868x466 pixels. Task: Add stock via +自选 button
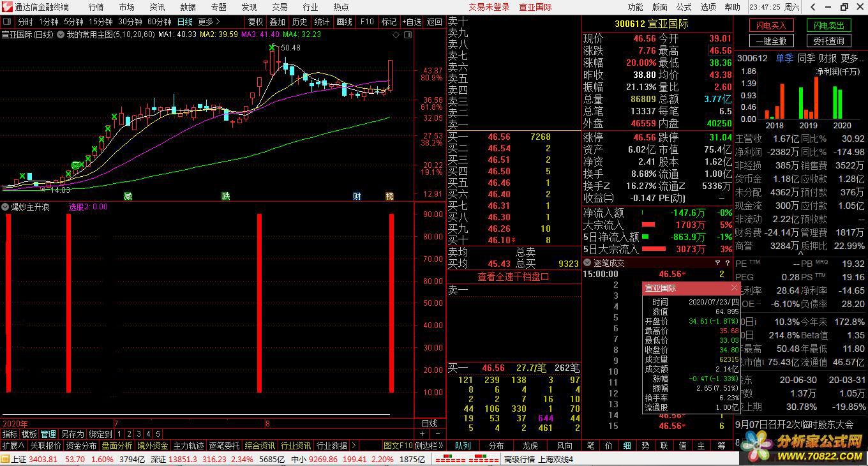point(412,21)
